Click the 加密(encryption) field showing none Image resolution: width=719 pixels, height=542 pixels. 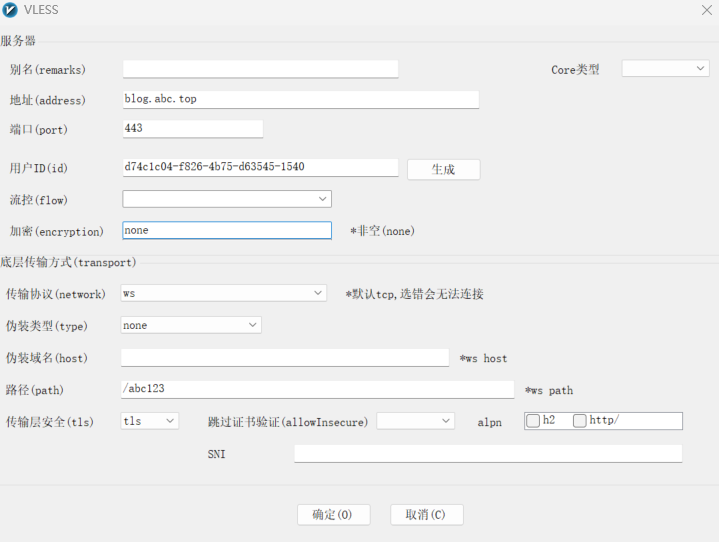click(x=226, y=230)
